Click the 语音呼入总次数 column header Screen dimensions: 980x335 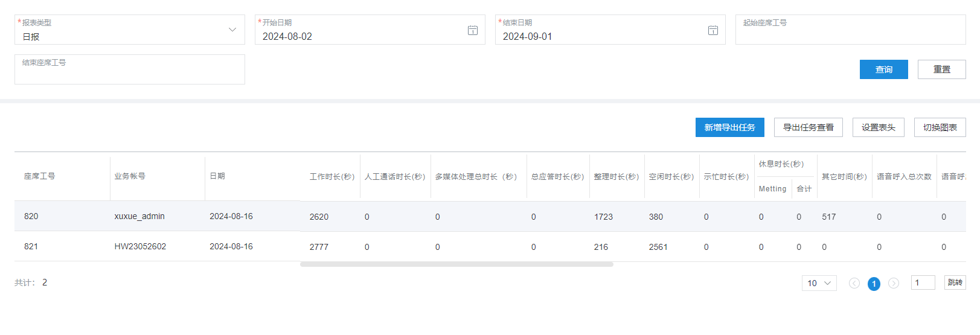point(904,177)
